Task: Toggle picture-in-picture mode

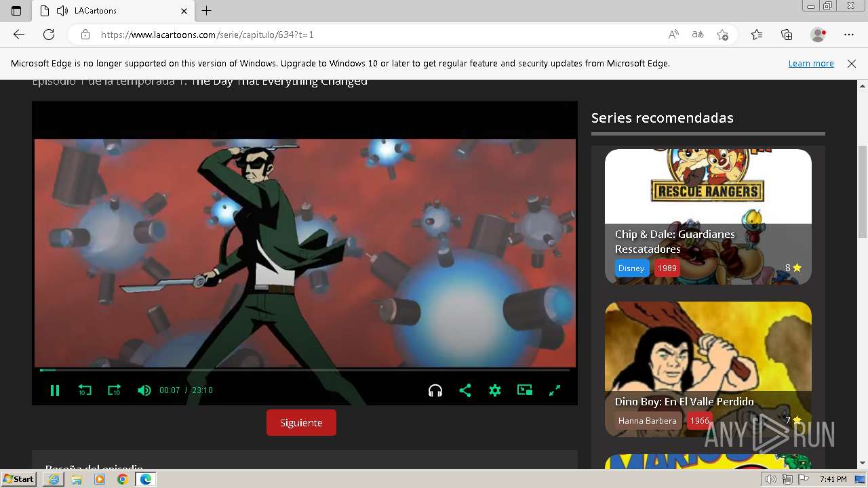Action: click(525, 390)
